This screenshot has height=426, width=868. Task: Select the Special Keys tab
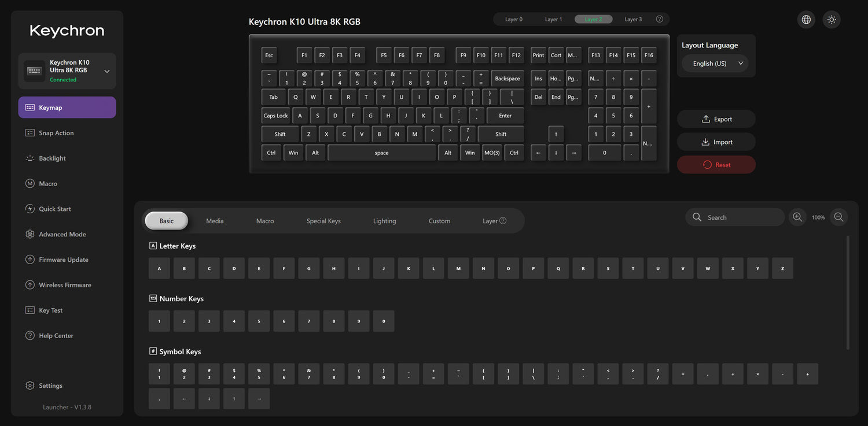coord(323,221)
